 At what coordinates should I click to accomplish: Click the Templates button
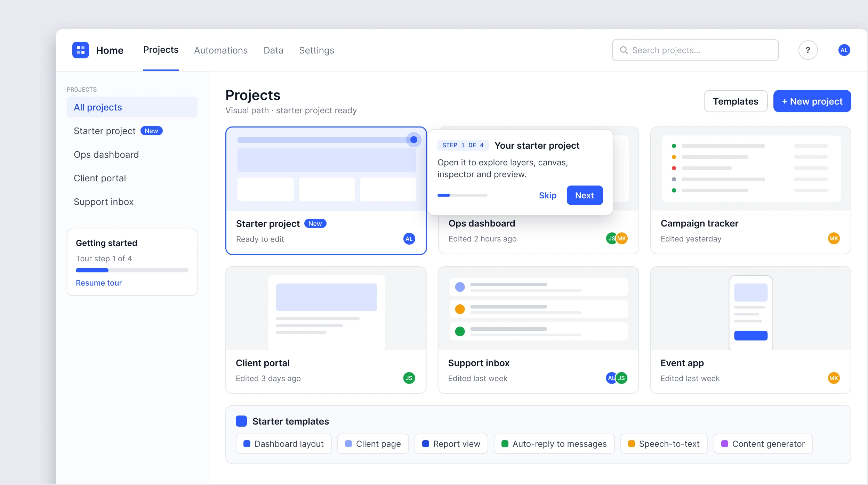click(736, 101)
